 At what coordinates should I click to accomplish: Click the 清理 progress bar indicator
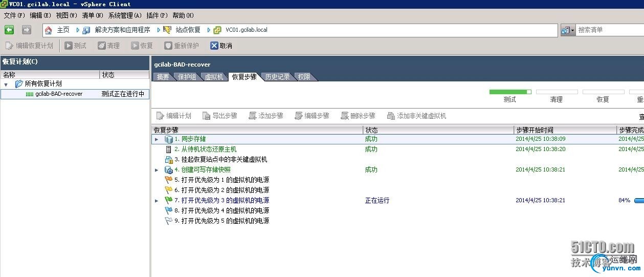pos(557,92)
